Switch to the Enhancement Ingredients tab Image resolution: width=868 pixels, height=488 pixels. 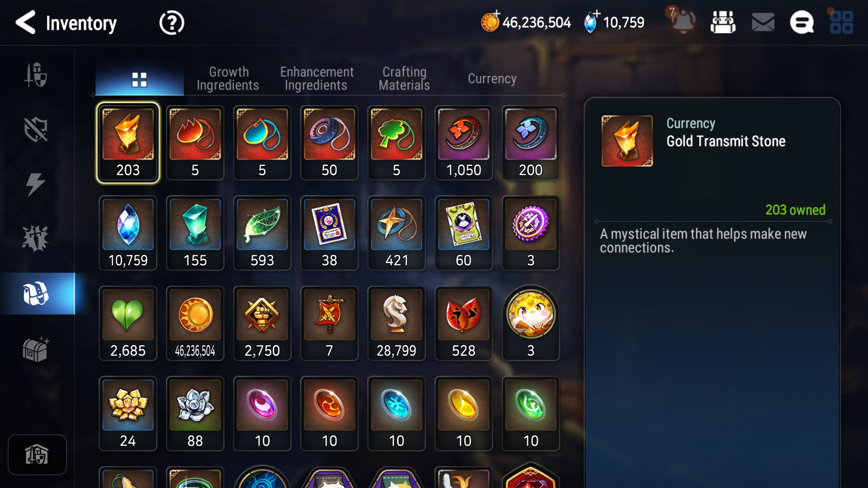316,79
